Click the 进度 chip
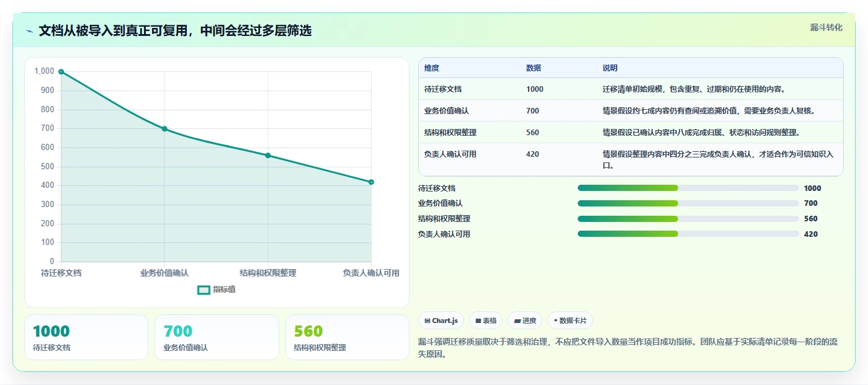This screenshot has width=868, height=385. click(x=525, y=321)
